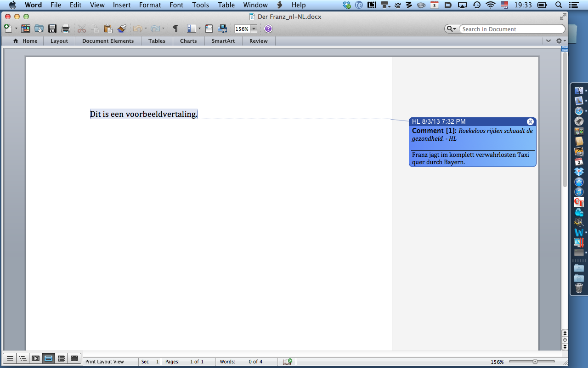588x368 pixels.
Task: Open the Insert menu
Action: tap(122, 5)
